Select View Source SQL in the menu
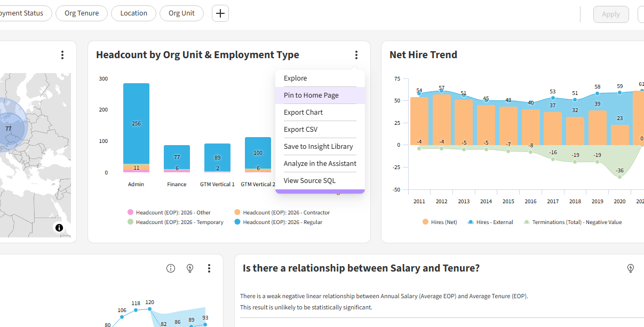Screen dimensions: 644x327 (309, 181)
